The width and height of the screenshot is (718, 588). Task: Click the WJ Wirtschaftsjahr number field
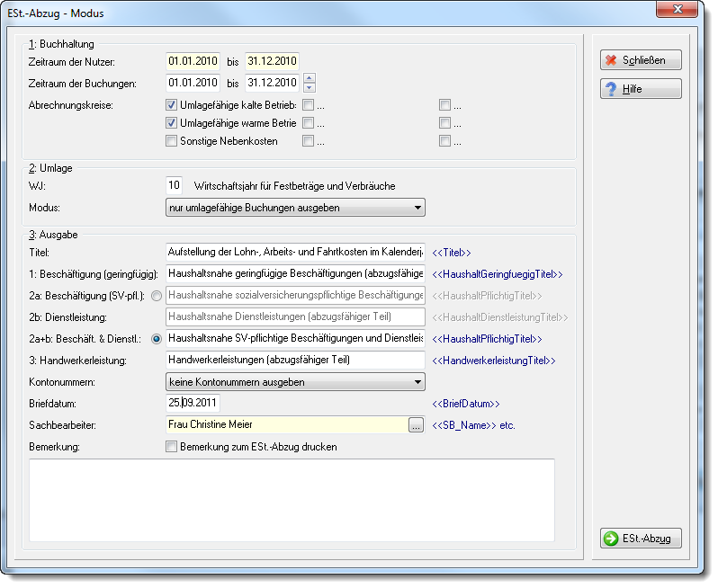[174, 186]
